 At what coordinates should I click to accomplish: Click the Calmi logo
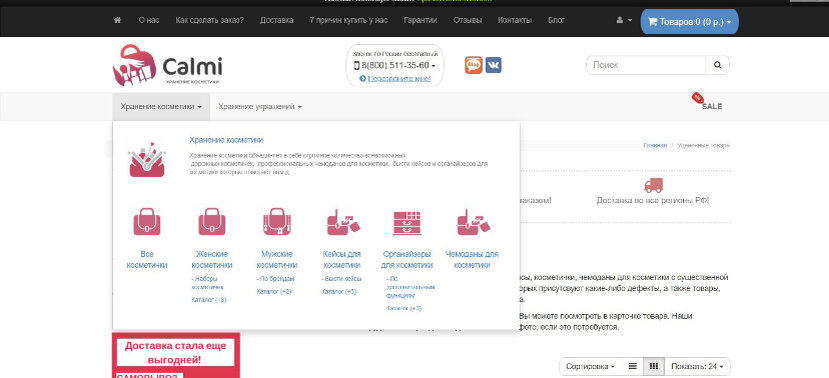168,66
